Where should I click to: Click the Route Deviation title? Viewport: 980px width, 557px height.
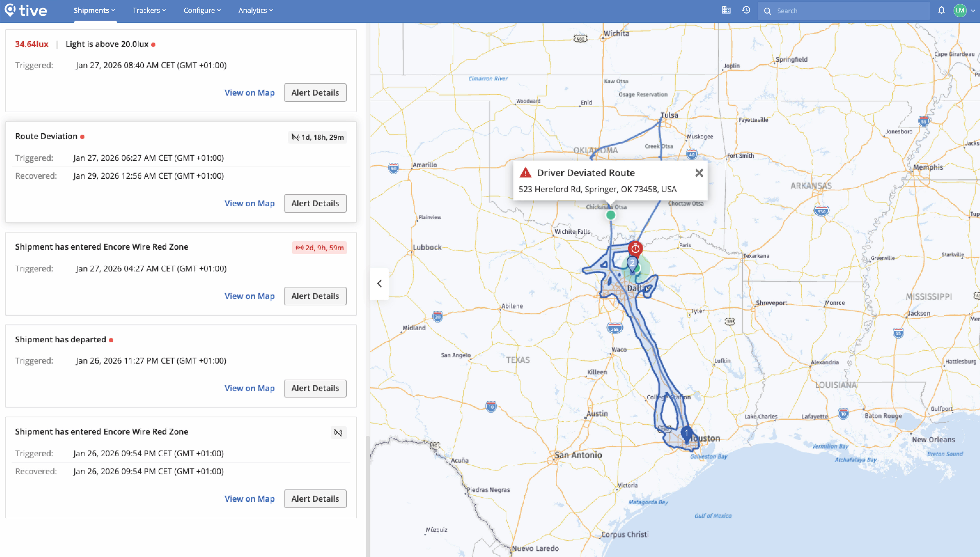[46, 136]
